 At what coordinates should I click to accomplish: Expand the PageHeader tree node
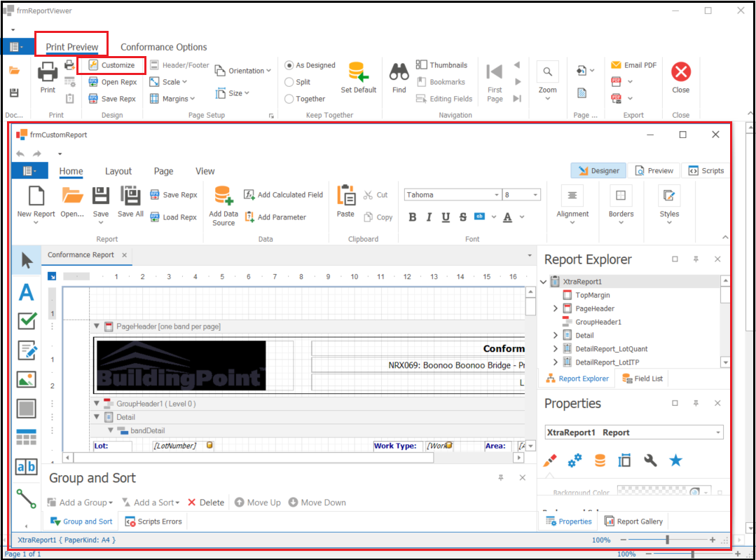[x=556, y=308]
